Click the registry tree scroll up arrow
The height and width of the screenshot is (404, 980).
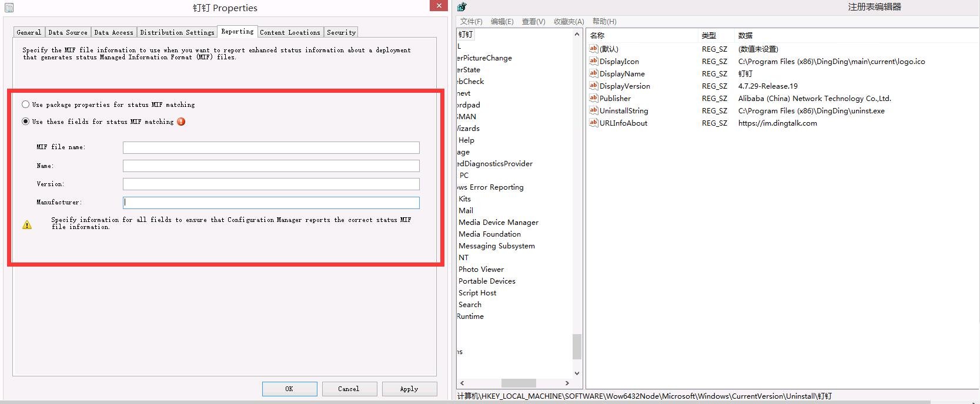pyautogui.click(x=577, y=35)
